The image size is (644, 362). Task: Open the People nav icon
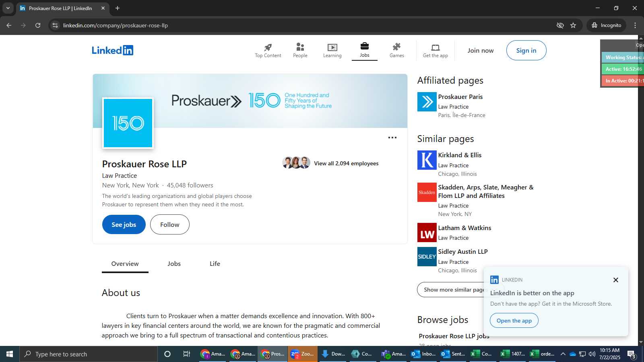[300, 51]
